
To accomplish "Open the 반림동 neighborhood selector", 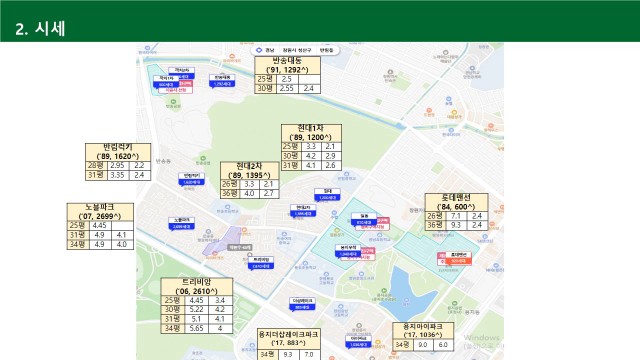I will 327,50.
